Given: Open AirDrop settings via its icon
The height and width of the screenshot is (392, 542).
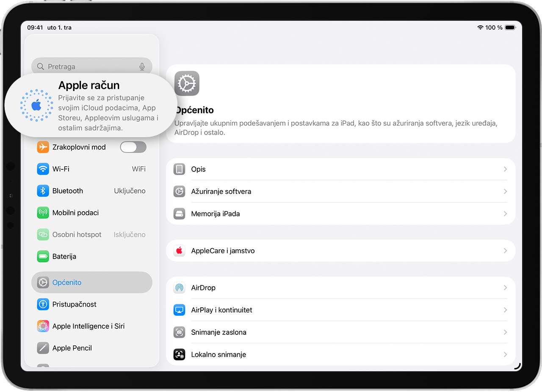Looking at the screenshot, I should pos(179,287).
